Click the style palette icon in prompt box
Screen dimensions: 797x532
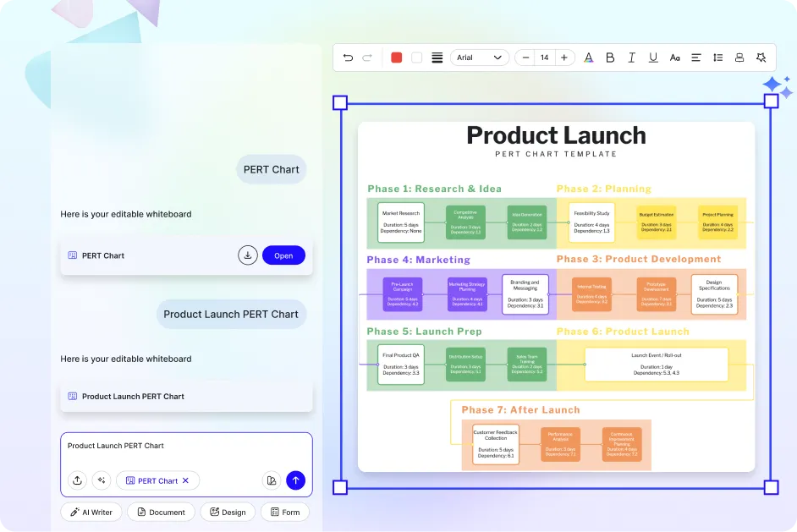click(x=272, y=480)
